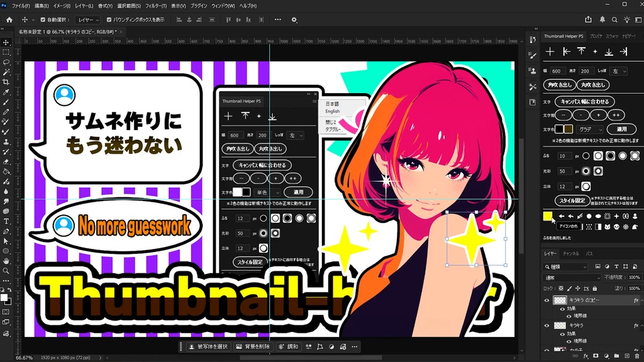Click the 適用 button in right panel

pos(621,129)
